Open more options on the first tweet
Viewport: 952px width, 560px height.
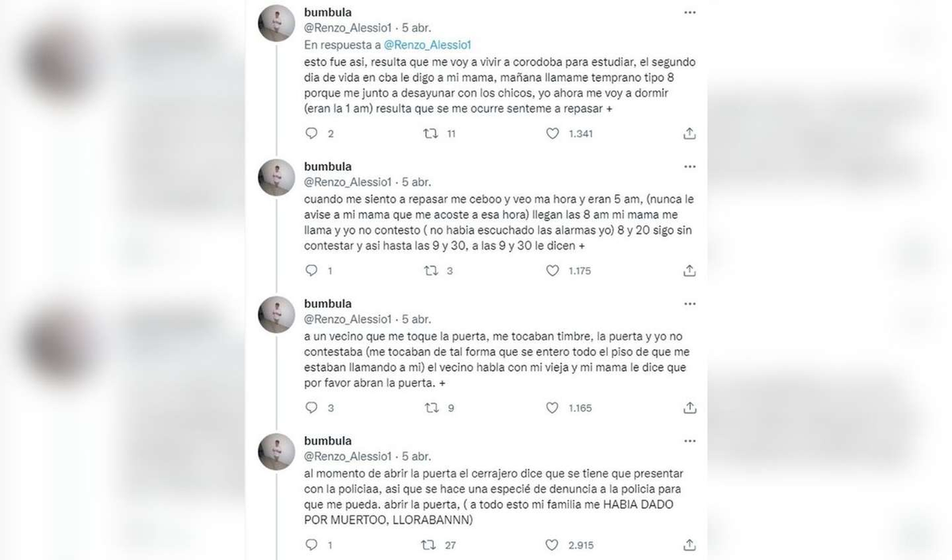689,12
